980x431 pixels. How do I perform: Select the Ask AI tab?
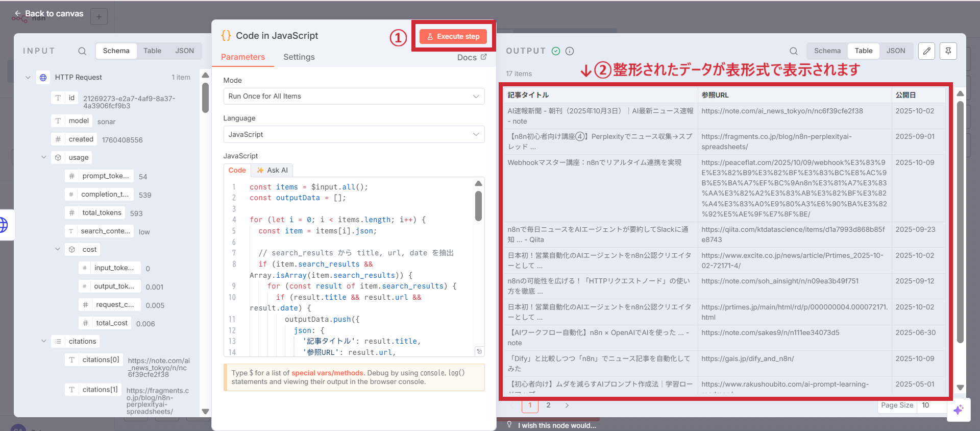(x=273, y=171)
